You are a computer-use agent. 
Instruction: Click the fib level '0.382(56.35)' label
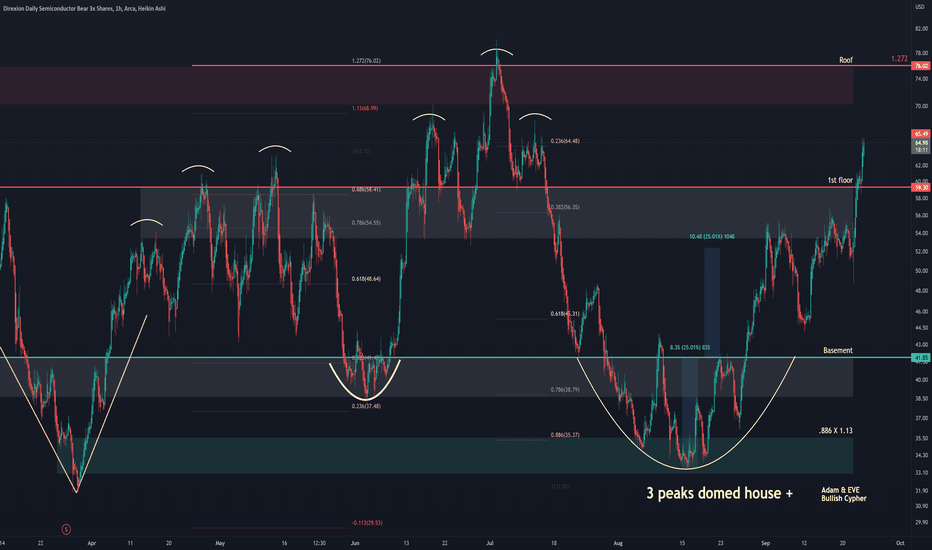(565, 207)
